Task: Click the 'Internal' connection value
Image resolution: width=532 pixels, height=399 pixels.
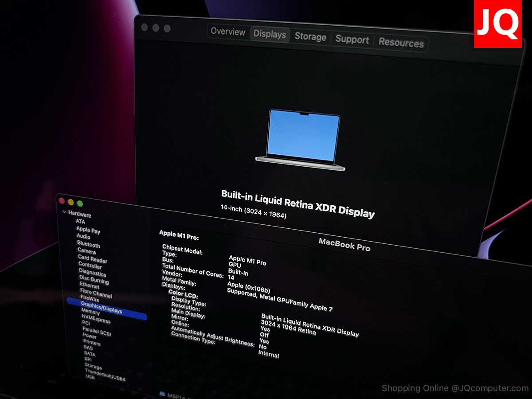Action: [x=269, y=354]
